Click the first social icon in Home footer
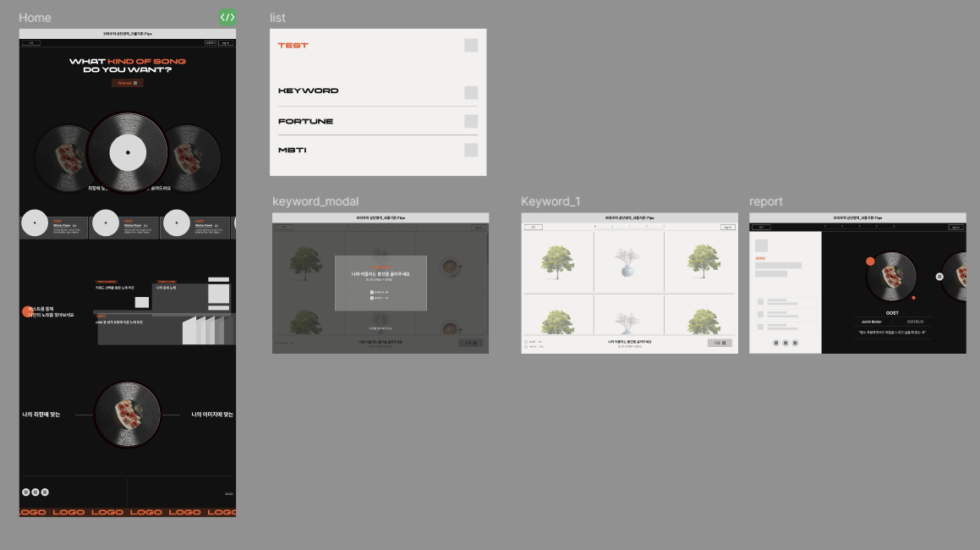This screenshot has height=550, width=980. [x=25, y=492]
